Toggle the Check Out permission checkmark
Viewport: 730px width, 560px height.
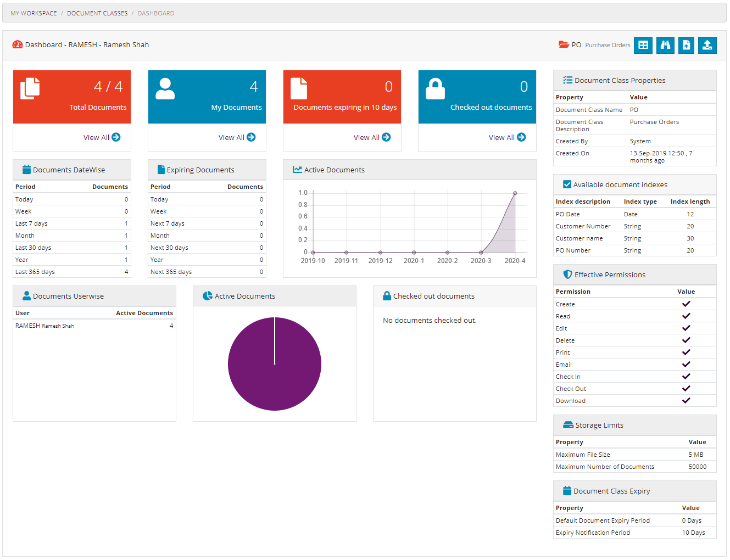click(x=686, y=388)
